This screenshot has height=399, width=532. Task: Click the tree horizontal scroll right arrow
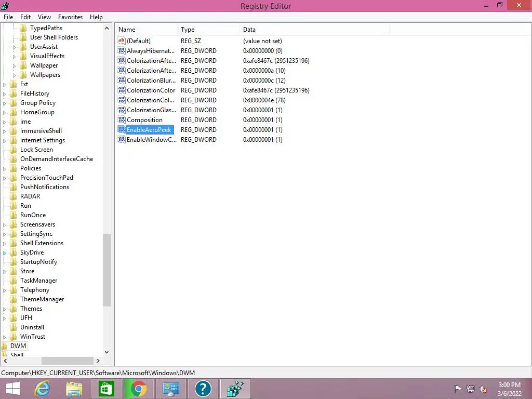[x=98, y=361]
